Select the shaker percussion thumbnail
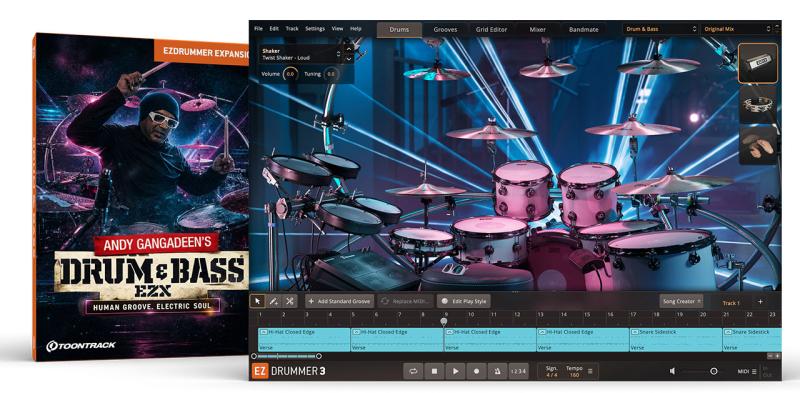This screenshot has width=800, height=393. (758, 63)
